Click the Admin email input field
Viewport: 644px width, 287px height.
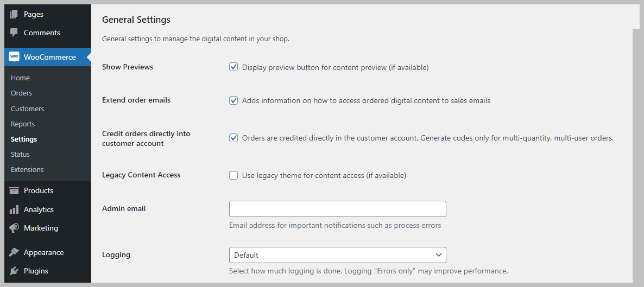click(x=337, y=209)
